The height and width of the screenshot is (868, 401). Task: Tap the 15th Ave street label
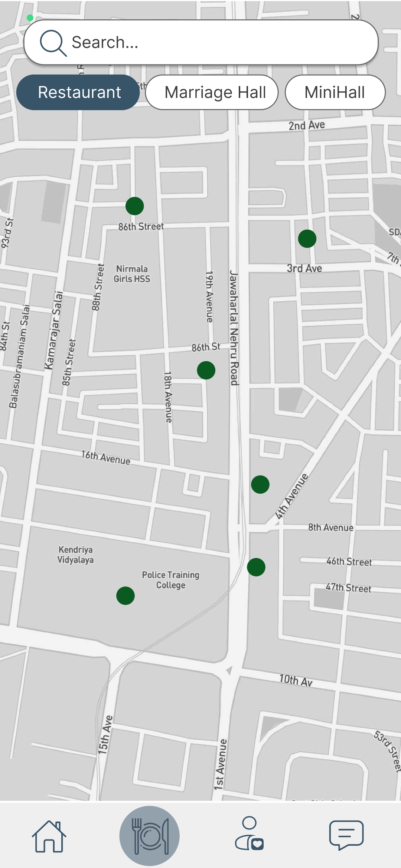coord(105,735)
